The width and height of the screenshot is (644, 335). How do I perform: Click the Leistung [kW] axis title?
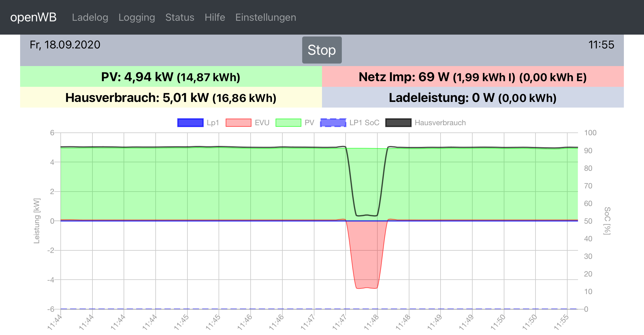37,221
